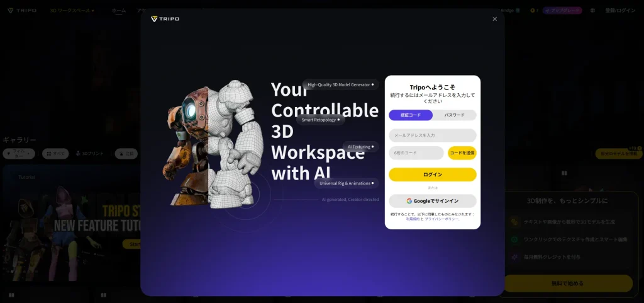Click the 登録/ログイン link in the header
This screenshot has height=303, width=644.
point(620,11)
